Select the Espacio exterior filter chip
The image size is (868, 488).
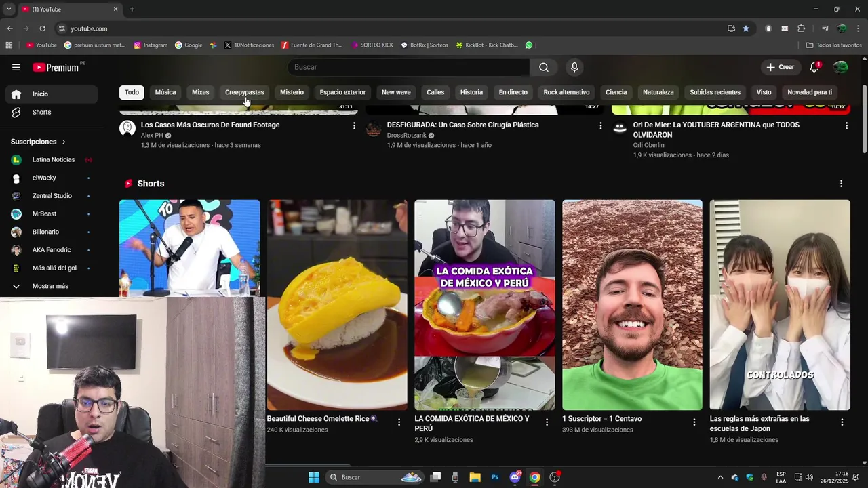click(342, 92)
